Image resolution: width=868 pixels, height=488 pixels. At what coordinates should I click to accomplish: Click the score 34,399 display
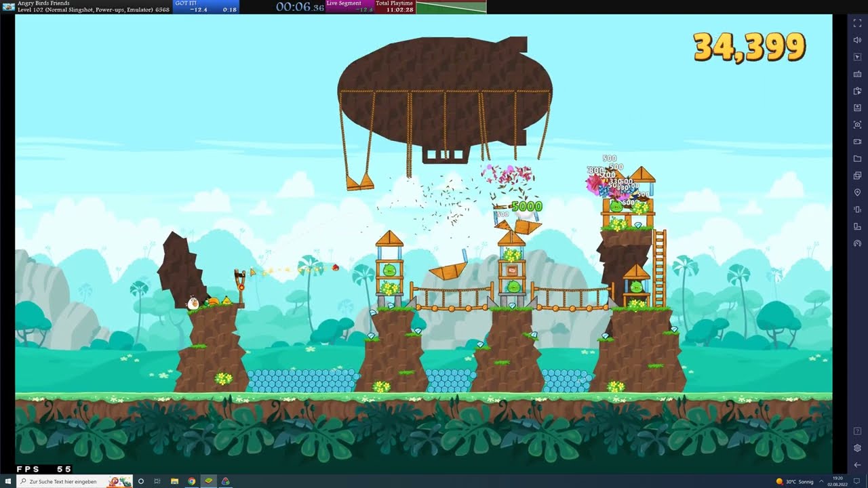749,47
